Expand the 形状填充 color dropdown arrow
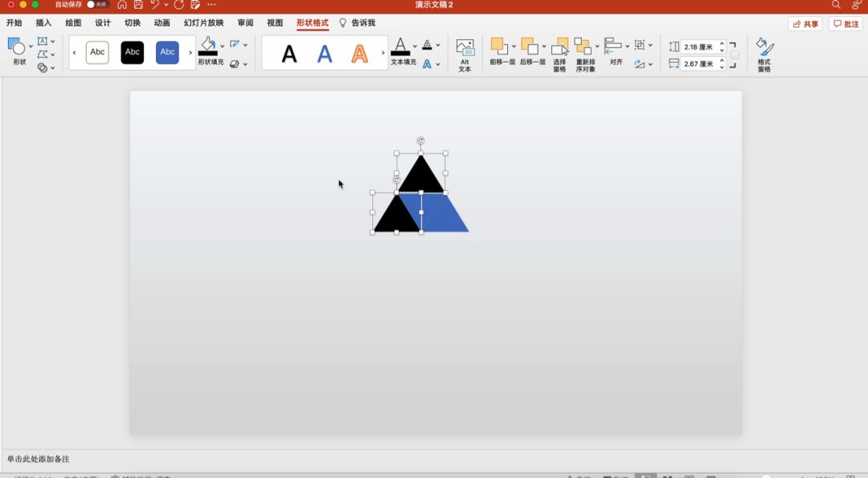868x478 pixels. click(x=223, y=46)
